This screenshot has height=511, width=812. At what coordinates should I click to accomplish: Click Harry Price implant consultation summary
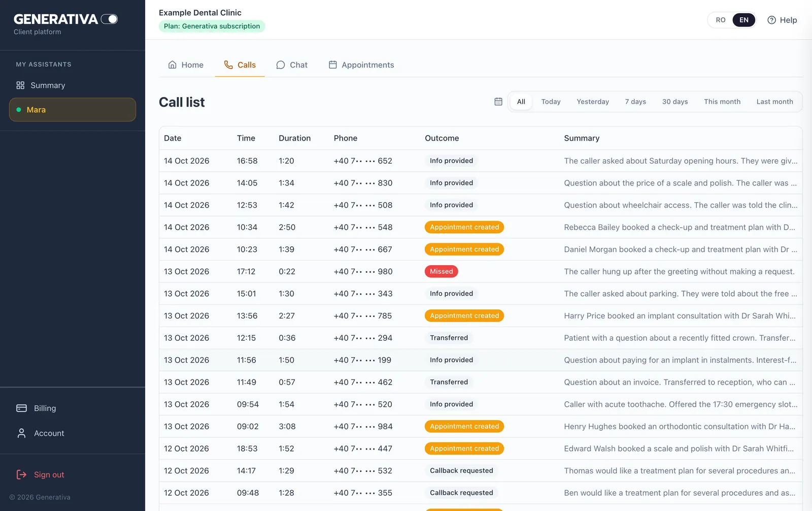pyautogui.click(x=680, y=315)
